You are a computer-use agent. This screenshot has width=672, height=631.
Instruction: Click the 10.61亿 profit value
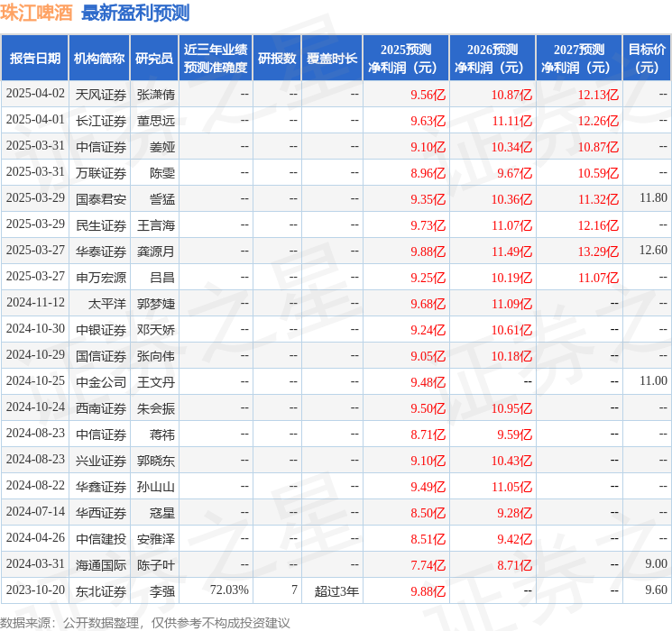(x=511, y=330)
